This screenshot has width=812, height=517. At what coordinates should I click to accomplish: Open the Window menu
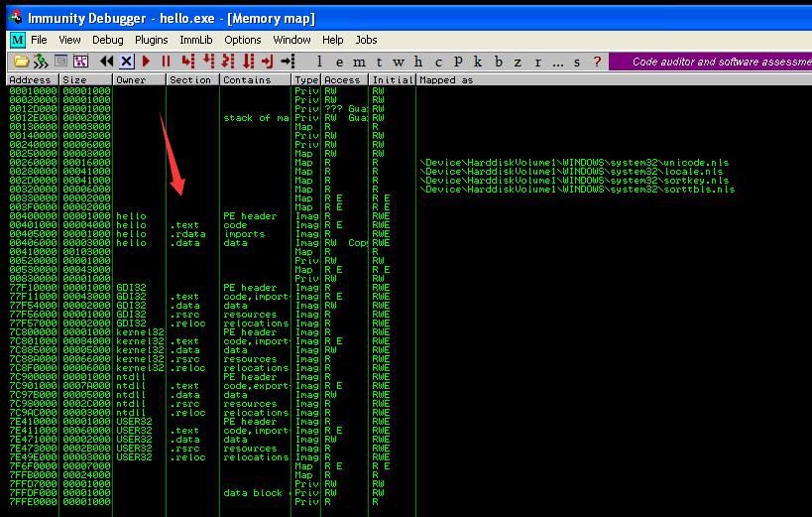[291, 40]
